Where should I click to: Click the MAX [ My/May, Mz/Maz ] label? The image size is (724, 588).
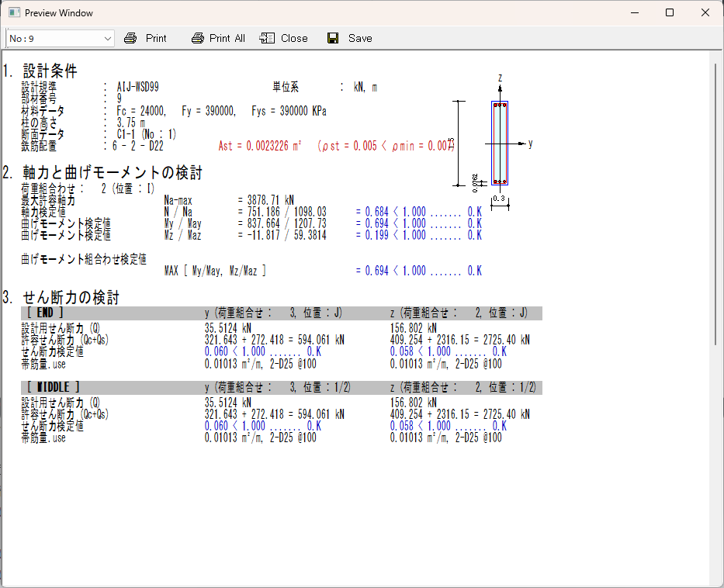pos(215,271)
